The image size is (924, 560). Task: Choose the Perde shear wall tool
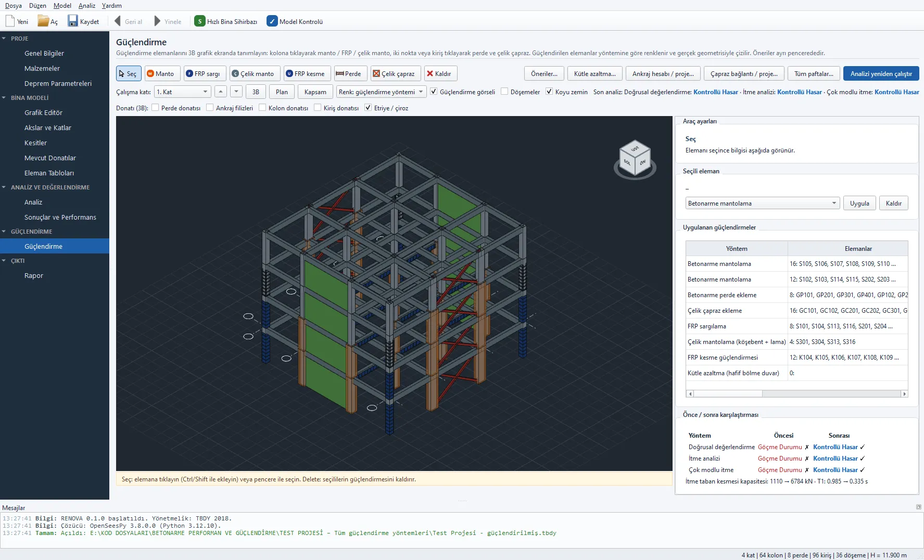click(350, 73)
